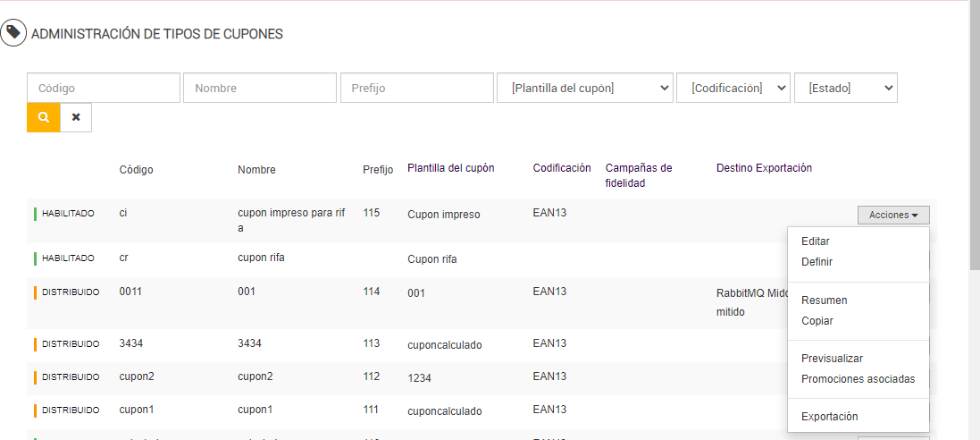Click the clear filters X button
Screen dimensions: 980x440
tap(76, 117)
